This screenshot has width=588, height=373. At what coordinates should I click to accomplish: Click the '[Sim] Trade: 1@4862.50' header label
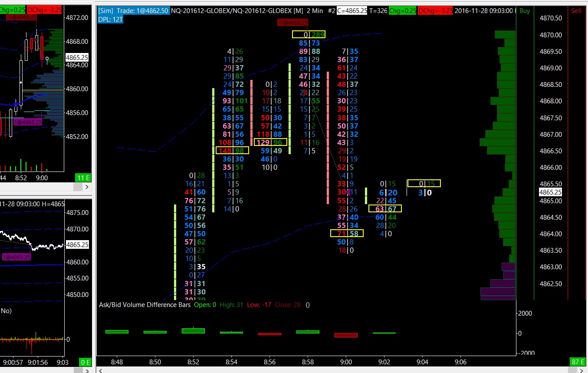134,11
